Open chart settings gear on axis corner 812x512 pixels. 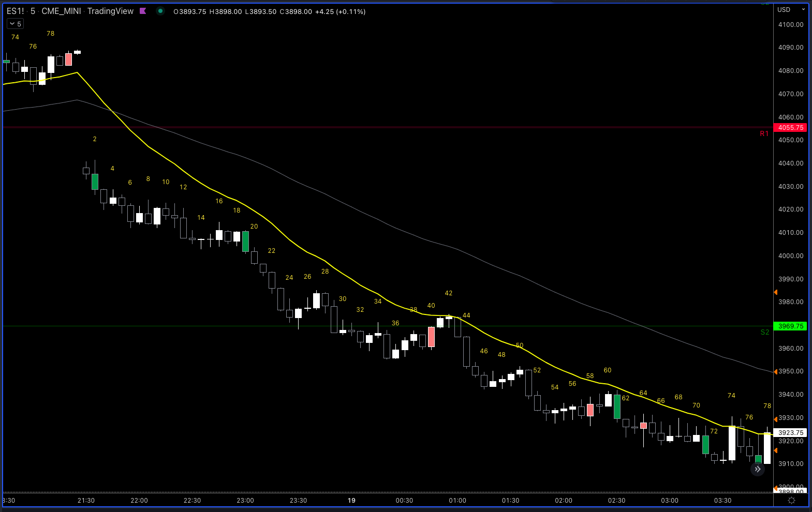[791, 500]
